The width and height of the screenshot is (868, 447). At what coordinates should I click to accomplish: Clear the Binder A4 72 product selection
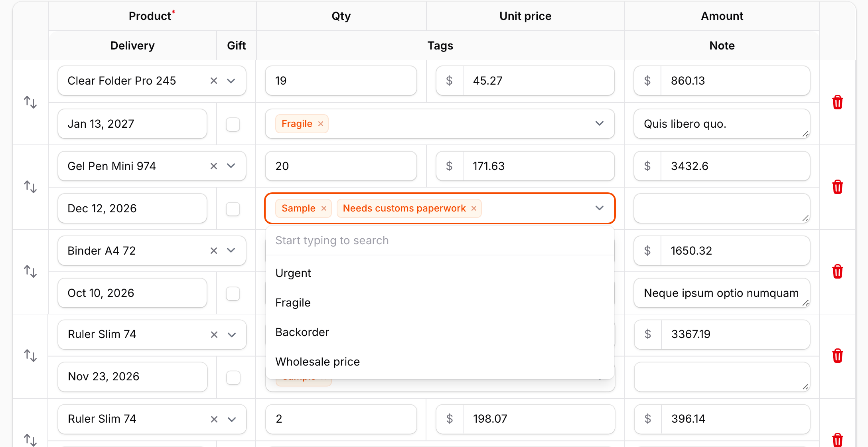coord(214,251)
